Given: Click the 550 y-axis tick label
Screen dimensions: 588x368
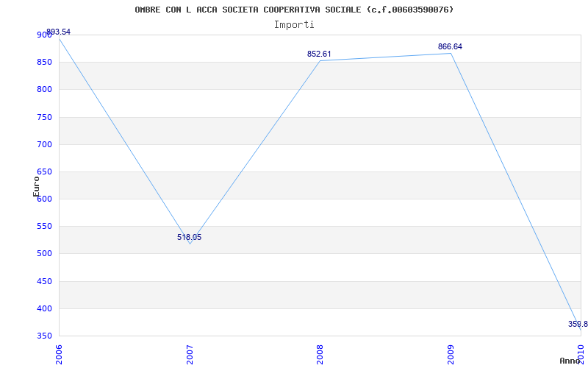Looking at the screenshot, I should [x=43, y=227].
